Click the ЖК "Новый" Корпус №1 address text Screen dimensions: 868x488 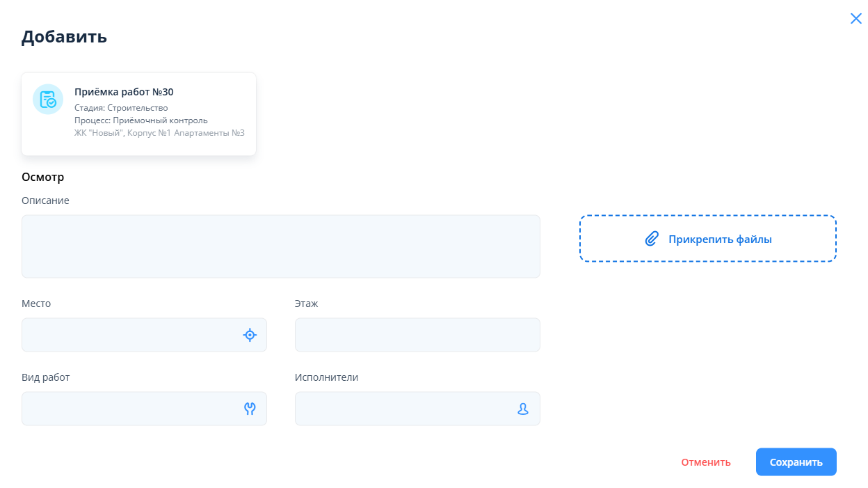(x=159, y=133)
